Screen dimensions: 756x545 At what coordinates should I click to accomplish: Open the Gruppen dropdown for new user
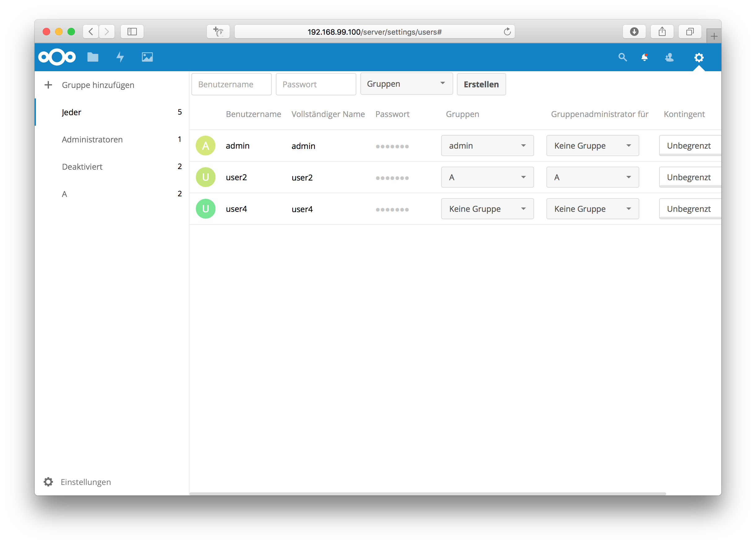[406, 84]
